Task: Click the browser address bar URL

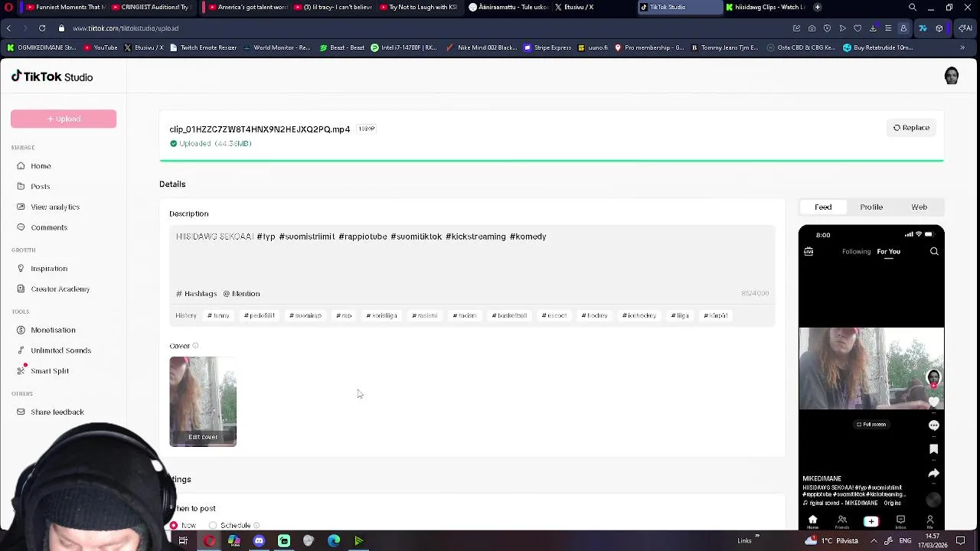Action: (x=126, y=28)
